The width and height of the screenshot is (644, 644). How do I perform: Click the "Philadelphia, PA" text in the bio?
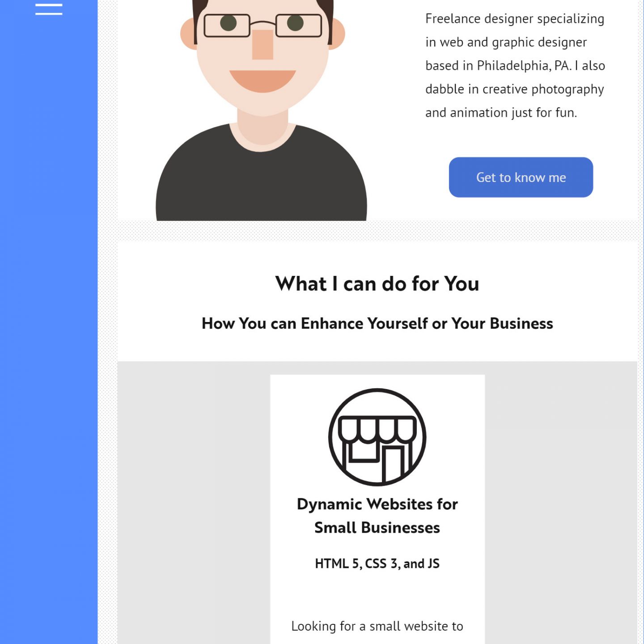[x=523, y=66]
